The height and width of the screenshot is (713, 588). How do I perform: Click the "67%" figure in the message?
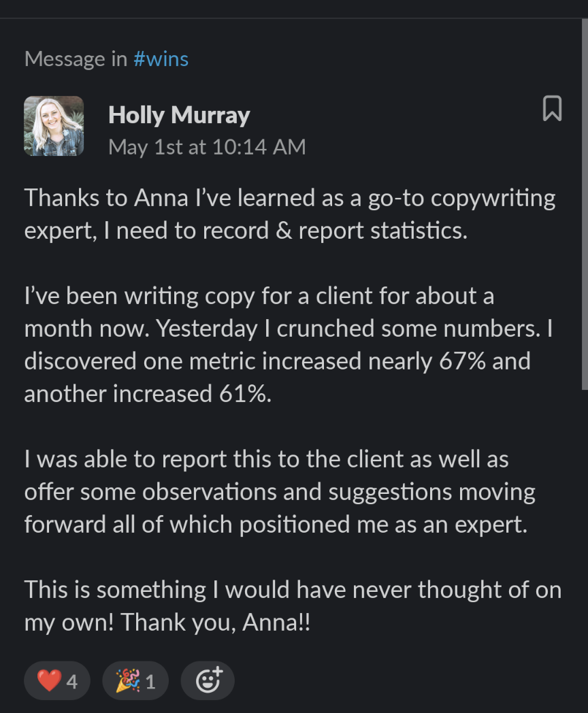click(x=463, y=361)
